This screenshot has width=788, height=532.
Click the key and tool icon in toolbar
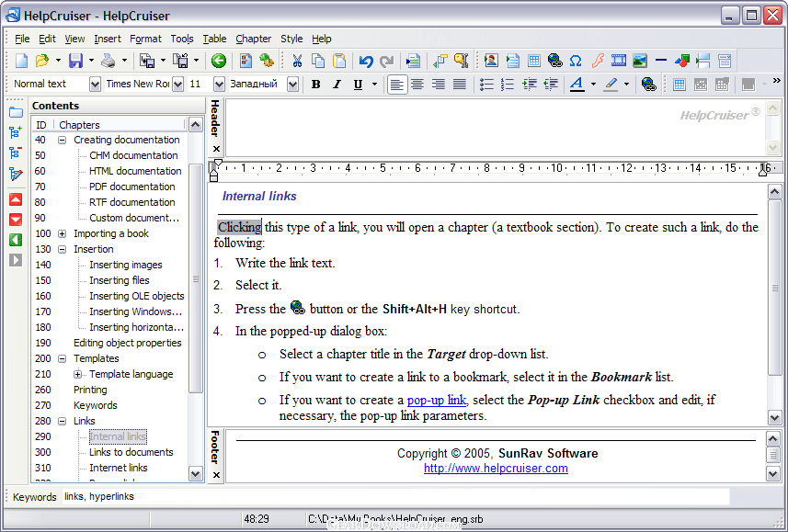[x=462, y=61]
